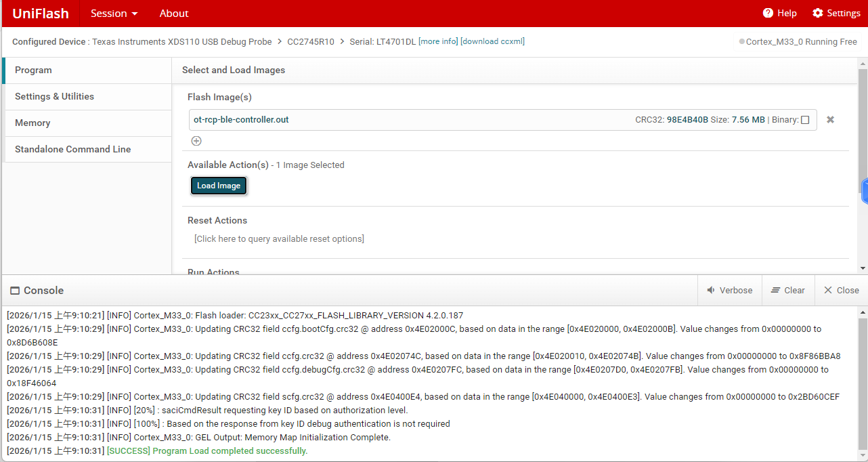This screenshot has height=462, width=868.
Task: Open the About menu item
Action: [174, 14]
